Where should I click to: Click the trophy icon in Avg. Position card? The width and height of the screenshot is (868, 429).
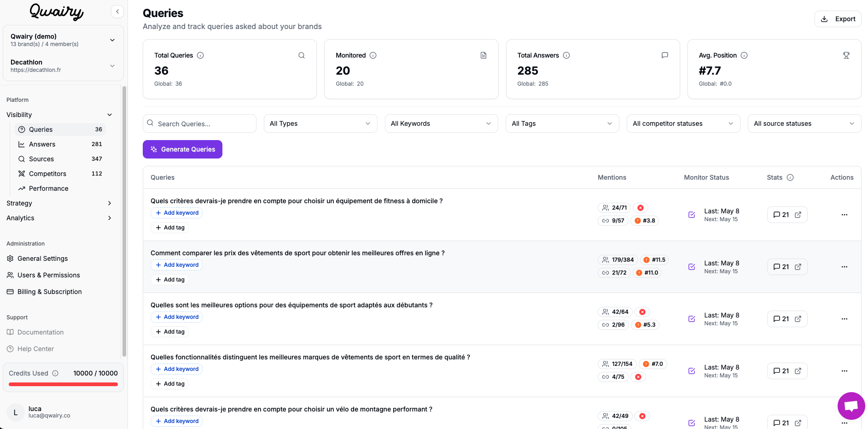[x=846, y=55]
